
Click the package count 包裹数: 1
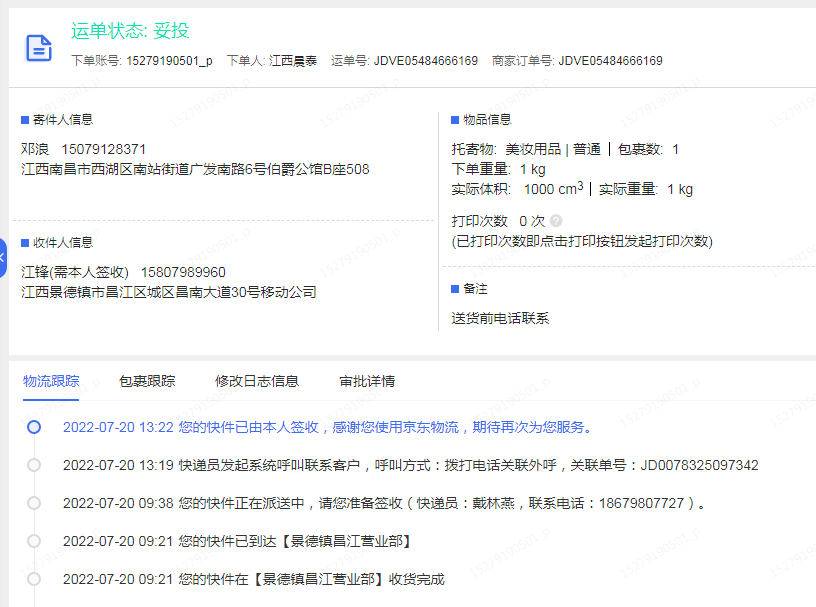pos(648,149)
